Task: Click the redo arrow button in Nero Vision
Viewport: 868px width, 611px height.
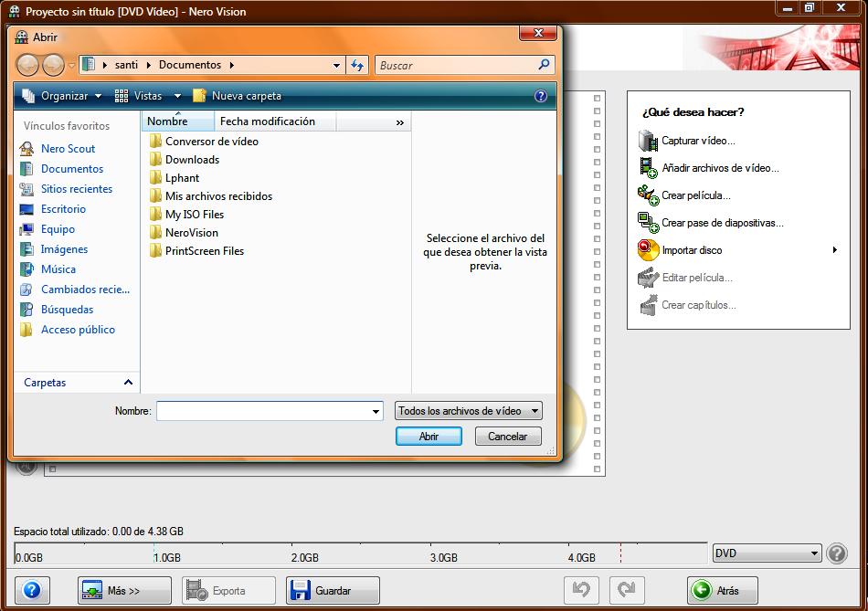Action: tap(627, 590)
